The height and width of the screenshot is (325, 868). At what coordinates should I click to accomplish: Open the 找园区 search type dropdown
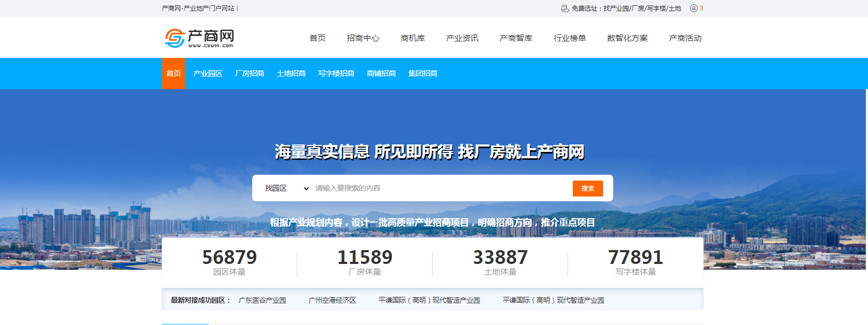pyautogui.click(x=287, y=189)
